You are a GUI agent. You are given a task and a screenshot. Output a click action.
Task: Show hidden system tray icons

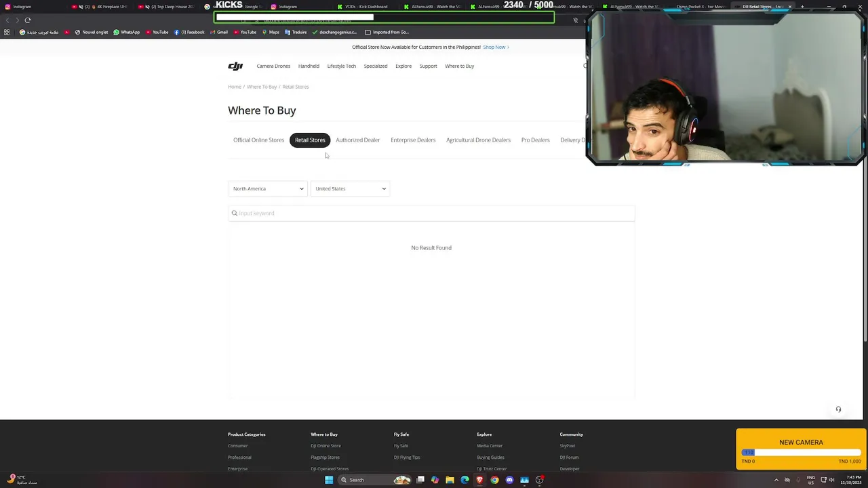tap(776, 480)
